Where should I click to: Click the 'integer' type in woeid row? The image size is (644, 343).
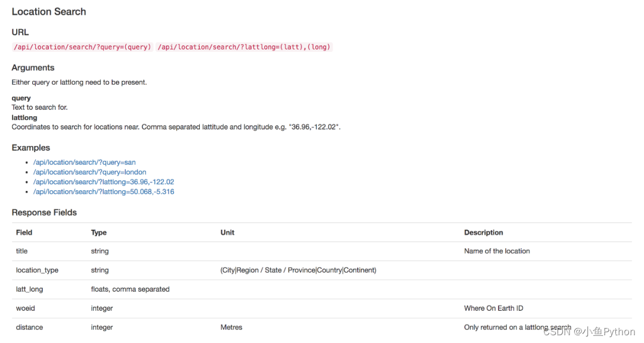click(102, 308)
